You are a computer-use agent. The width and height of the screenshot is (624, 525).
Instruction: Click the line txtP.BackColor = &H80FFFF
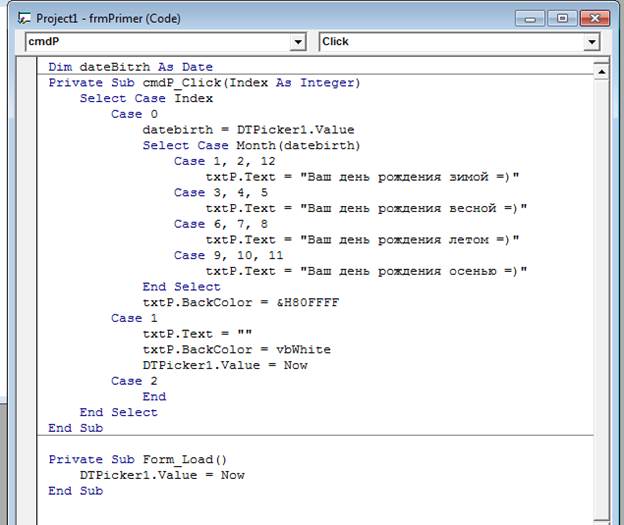click(x=241, y=303)
